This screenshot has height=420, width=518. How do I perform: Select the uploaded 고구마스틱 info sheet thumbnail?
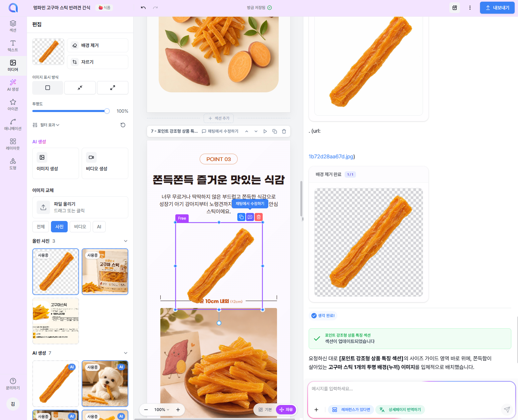pos(56,321)
